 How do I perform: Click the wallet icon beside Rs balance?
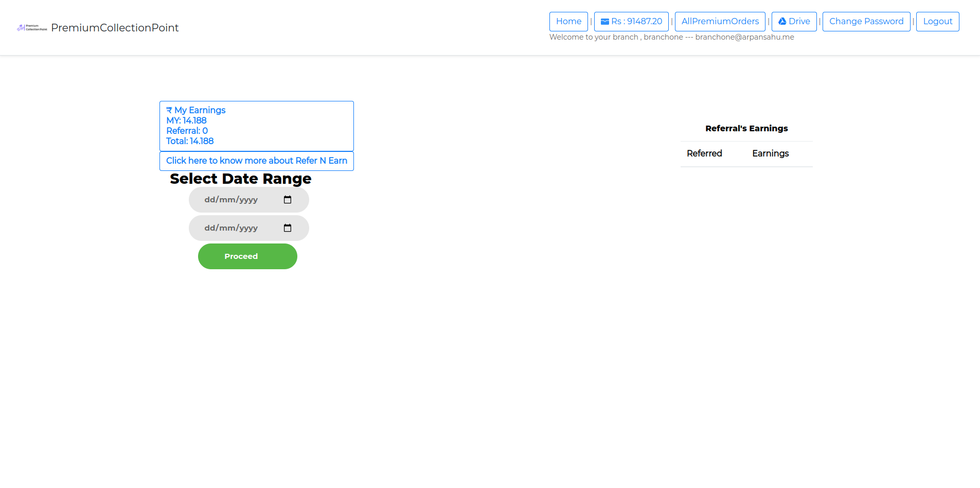click(605, 22)
